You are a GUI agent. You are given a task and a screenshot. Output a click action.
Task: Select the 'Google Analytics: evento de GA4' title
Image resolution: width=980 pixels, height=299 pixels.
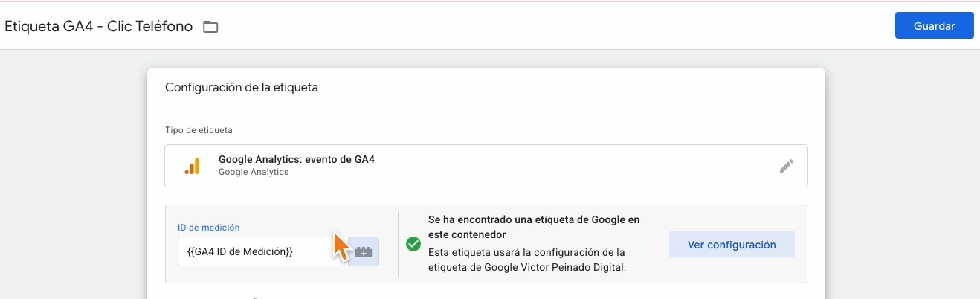pyautogui.click(x=301, y=159)
